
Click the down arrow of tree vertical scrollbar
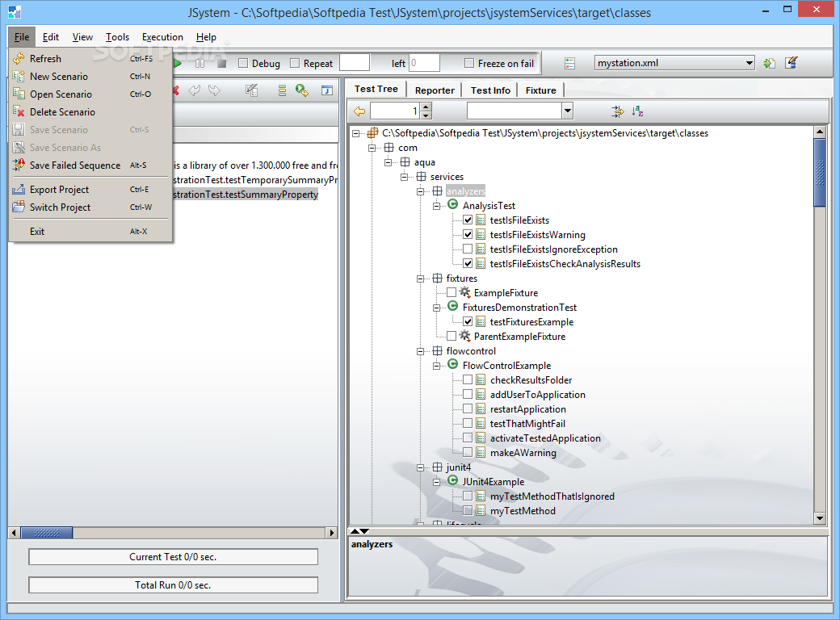820,517
